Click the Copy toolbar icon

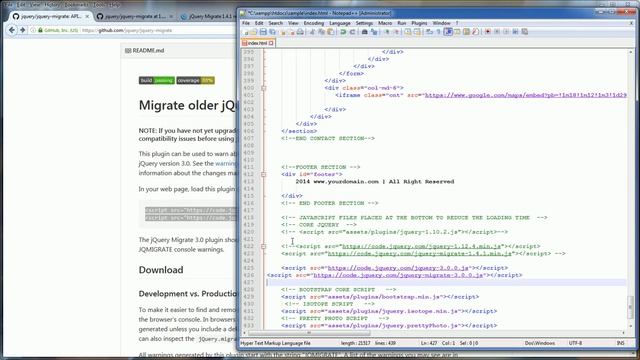(321, 32)
